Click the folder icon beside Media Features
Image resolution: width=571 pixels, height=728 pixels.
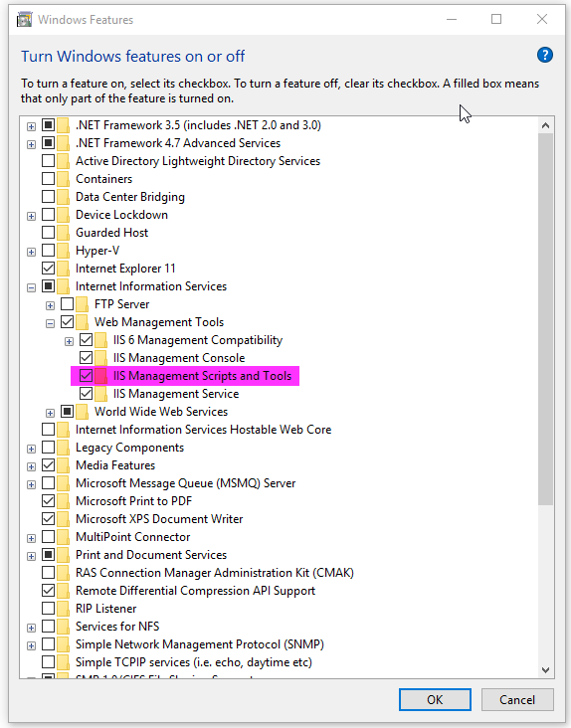[63, 465]
